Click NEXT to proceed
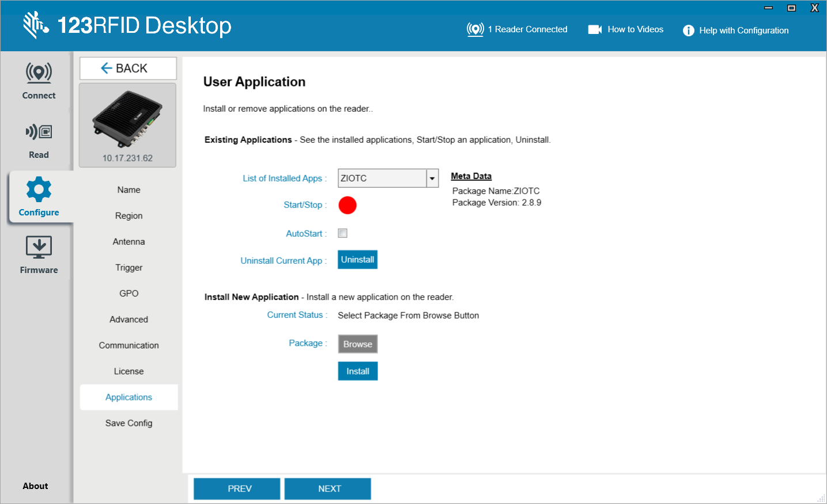 pos(327,488)
